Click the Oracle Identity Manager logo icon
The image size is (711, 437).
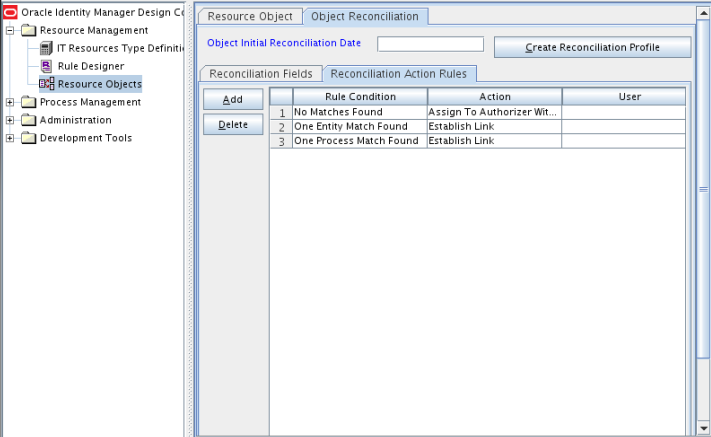coord(10,12)
